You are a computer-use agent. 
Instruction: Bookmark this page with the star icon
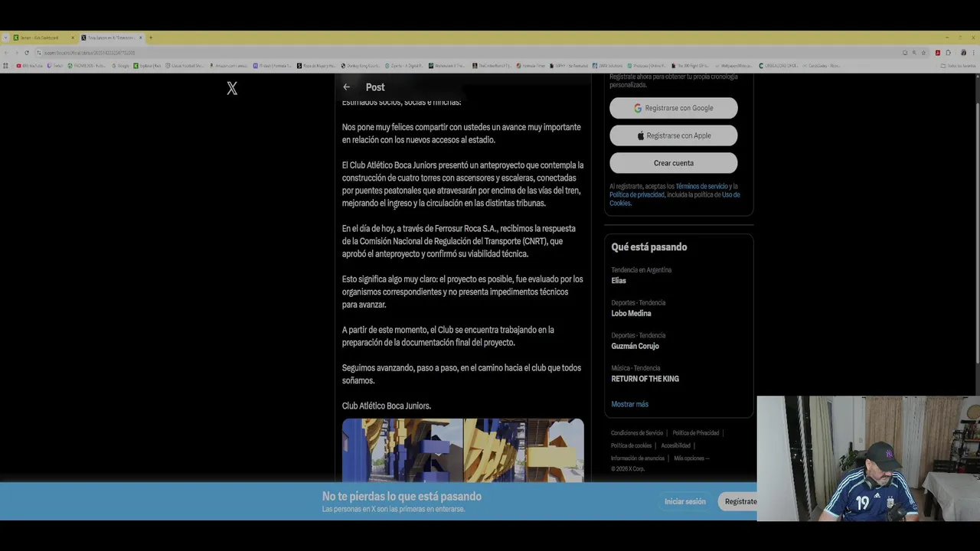pyautogui.click(x=923, y=53)
